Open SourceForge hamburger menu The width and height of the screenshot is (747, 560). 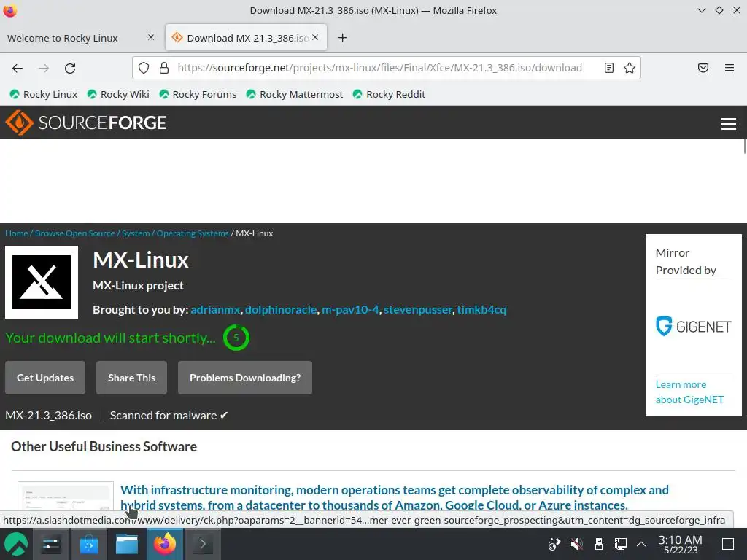pyautogui.click(x=729, y=124)
